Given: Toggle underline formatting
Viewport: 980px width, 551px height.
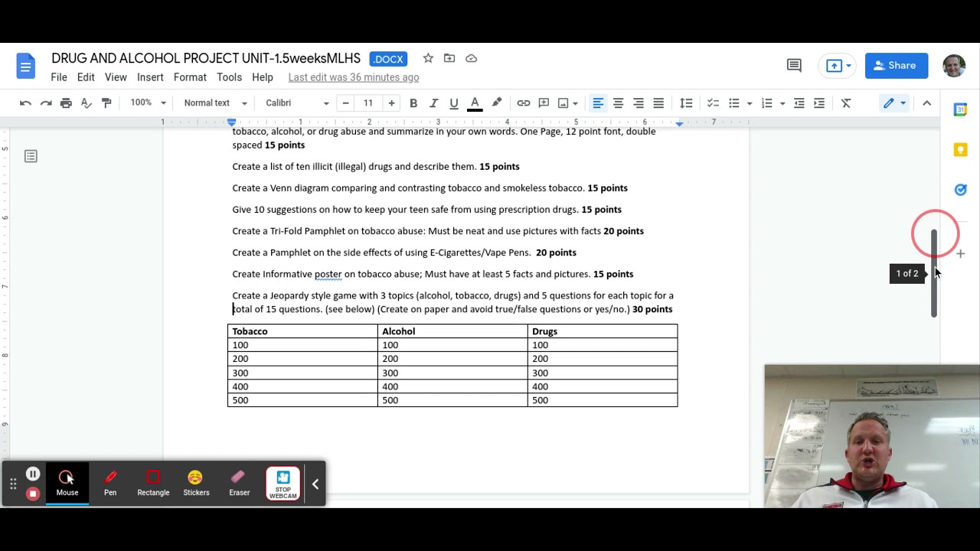Looking at the screenshot, I should (454, 103).
